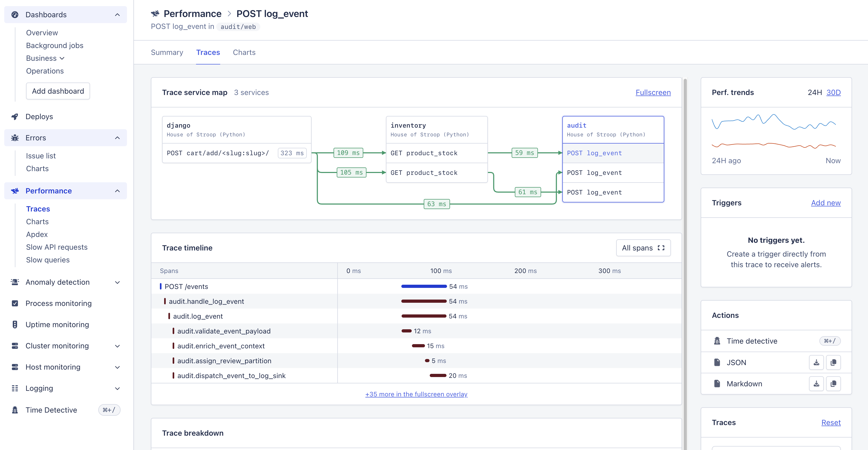868x450 pixels.
Task: Open Apdex under Performance
Action: point(37,234)
